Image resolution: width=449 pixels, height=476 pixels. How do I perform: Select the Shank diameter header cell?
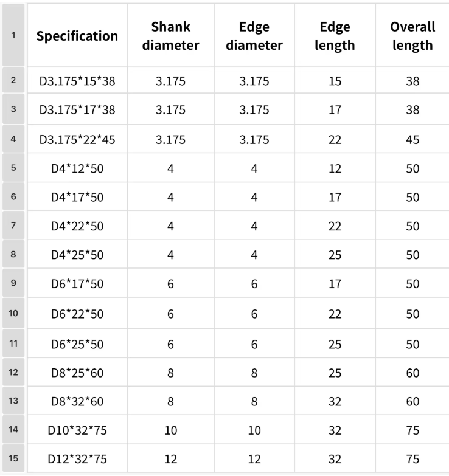coord(170,36)
